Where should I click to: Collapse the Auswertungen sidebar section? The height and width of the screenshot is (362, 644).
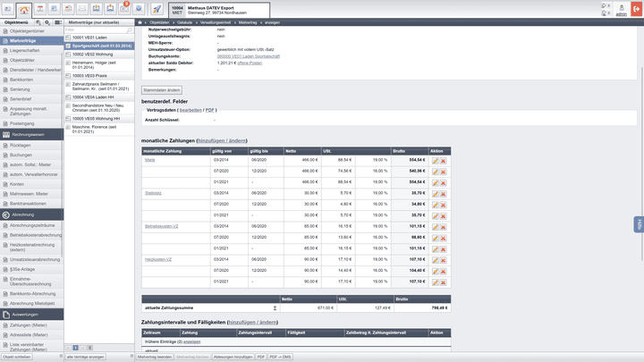(x=6, y=315)
